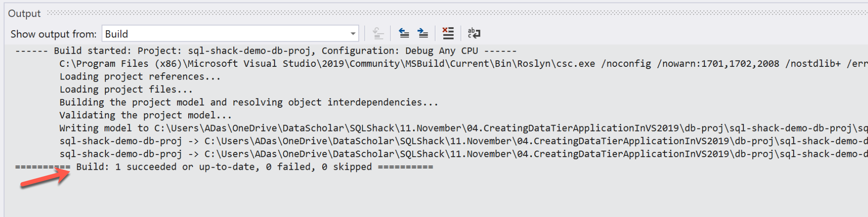Select the 'Building the project model' line

[x=249, y=103]
